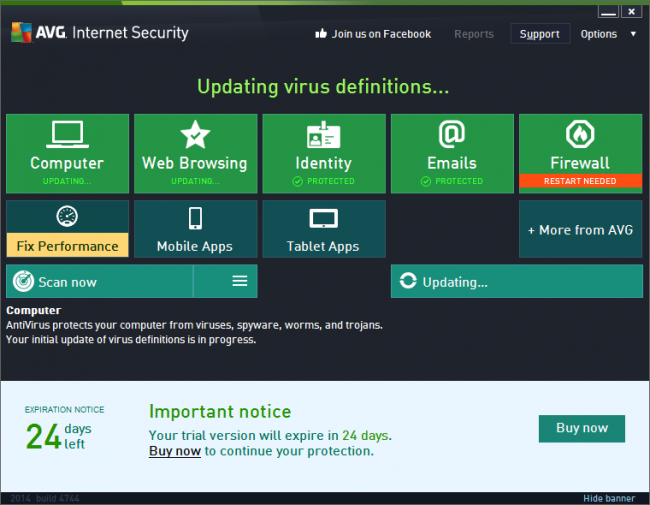This screenshot has height=505, width=650.
Task: Hide the trial notice banner
Action: (x=609, y=498)
